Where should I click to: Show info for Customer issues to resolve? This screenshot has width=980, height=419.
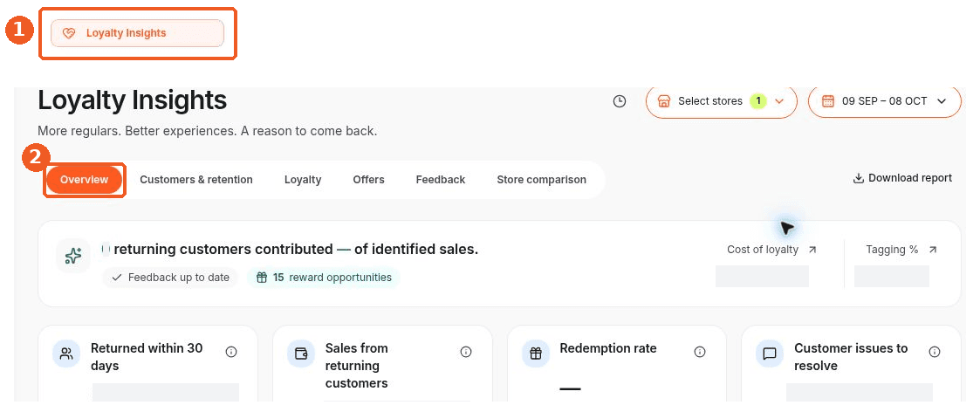[935, 352]
